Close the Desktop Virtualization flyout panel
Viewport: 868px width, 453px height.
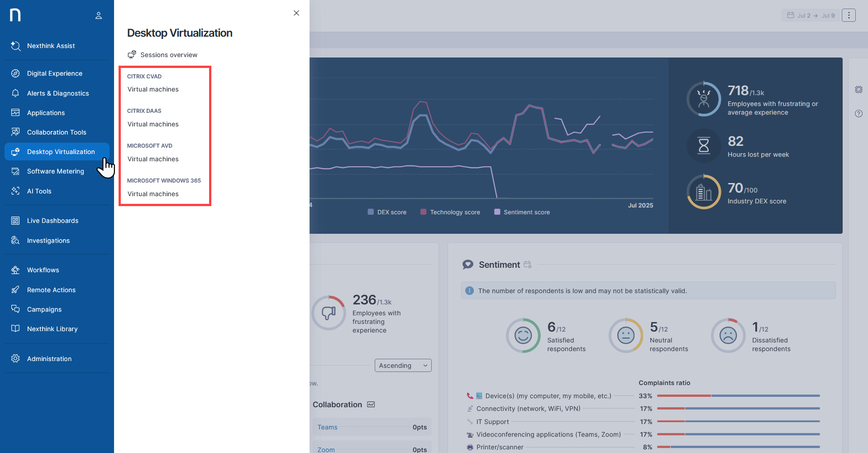coord(296,13)
